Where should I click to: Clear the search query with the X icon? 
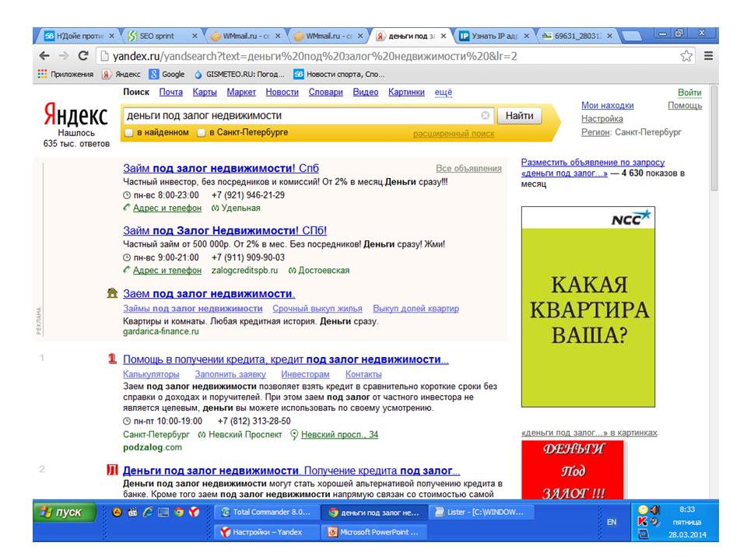point(485,115)
